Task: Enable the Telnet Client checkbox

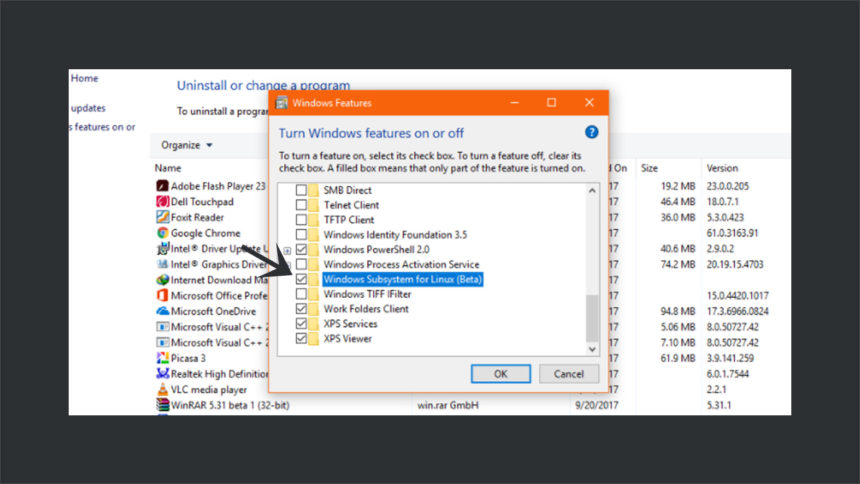Action: point(301,205)
